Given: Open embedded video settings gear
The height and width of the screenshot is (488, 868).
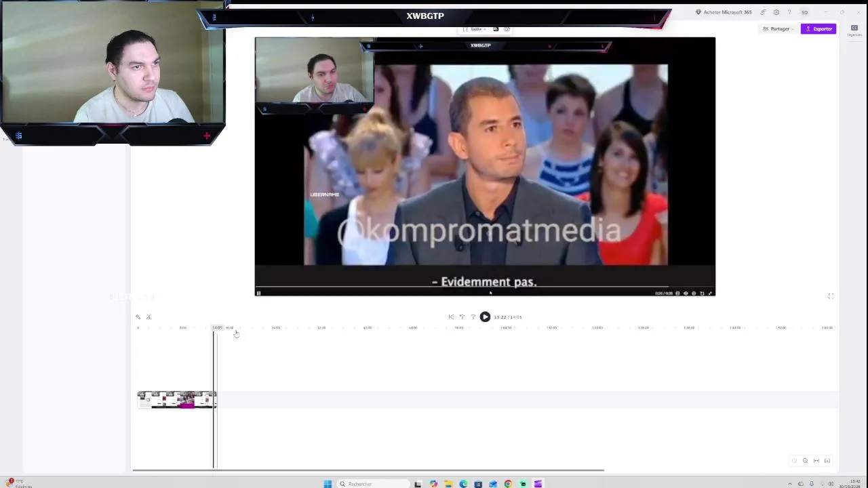Looking at the screenshot, I should coord(694,293).
